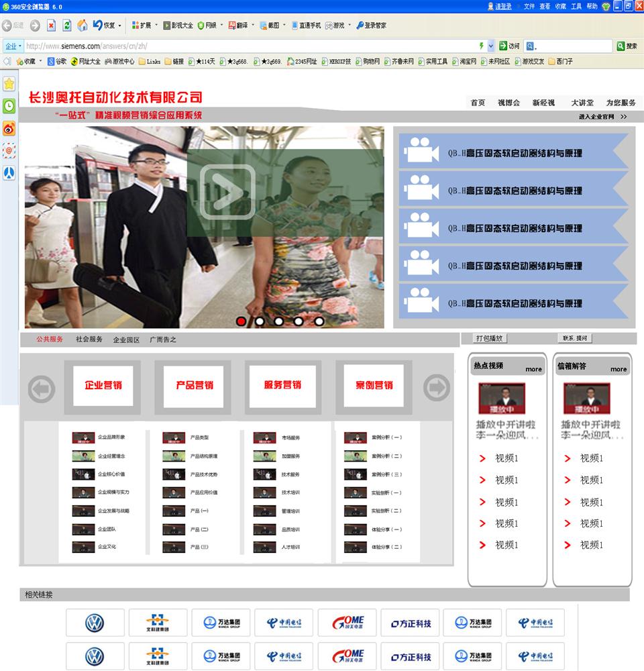Switch to 公共服务 tab
644x671 pixels.
[50, 339]
